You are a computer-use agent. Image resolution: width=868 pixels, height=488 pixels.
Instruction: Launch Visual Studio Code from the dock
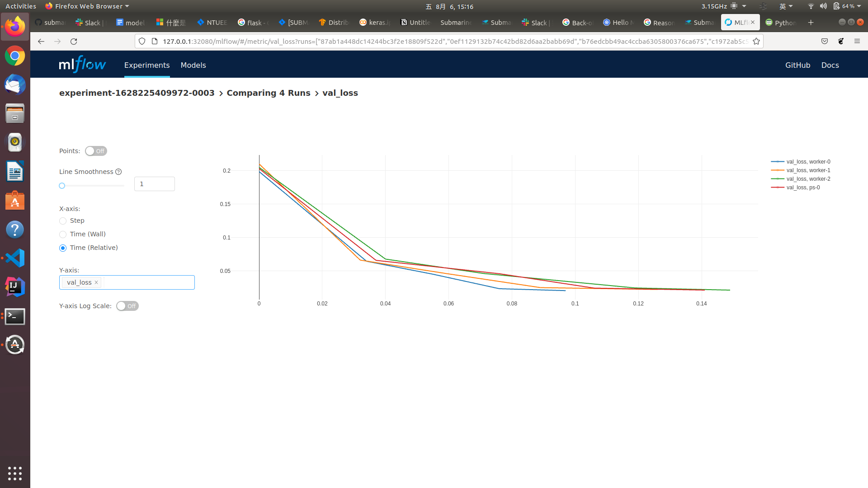point(15,258)
